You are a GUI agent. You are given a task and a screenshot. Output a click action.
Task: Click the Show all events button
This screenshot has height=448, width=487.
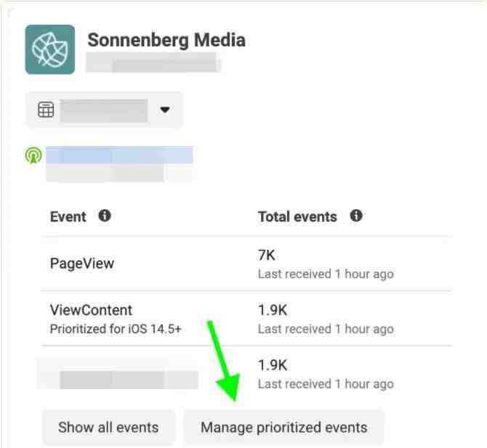109,428
